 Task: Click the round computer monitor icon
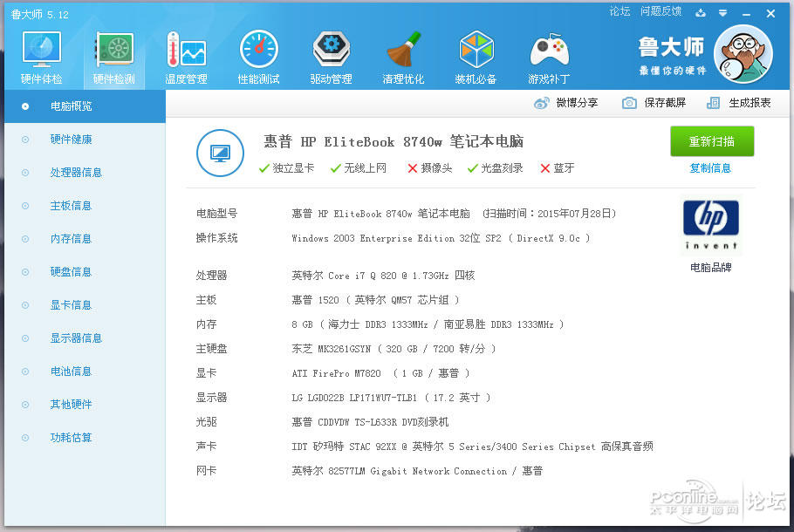coord(220,153)
